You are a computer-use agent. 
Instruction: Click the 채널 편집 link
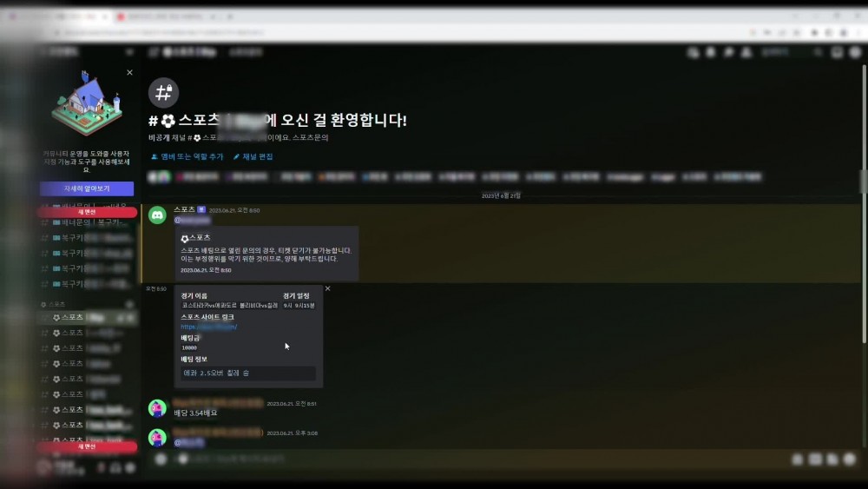coord(253,157)
